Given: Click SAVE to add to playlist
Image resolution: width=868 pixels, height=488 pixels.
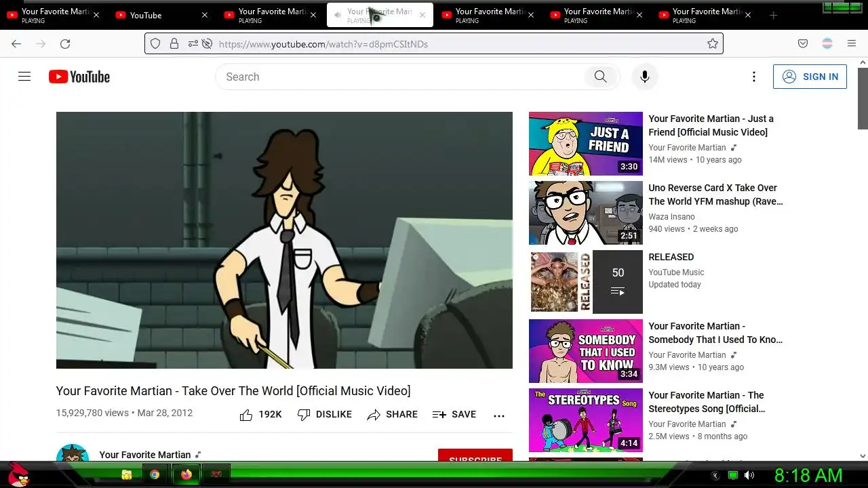Looking at the screenshot, I should click(x=454, y=414).
